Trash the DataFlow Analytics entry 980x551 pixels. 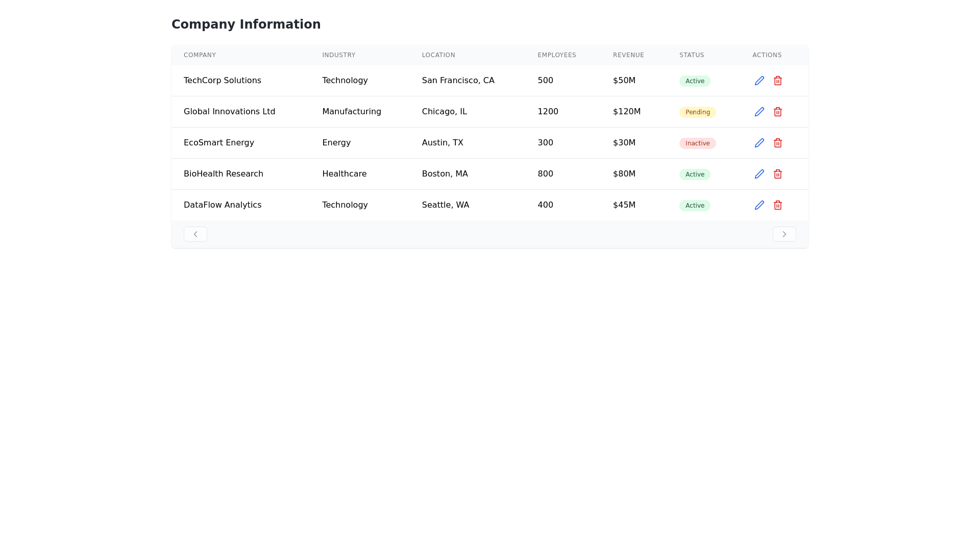(778, 205)
